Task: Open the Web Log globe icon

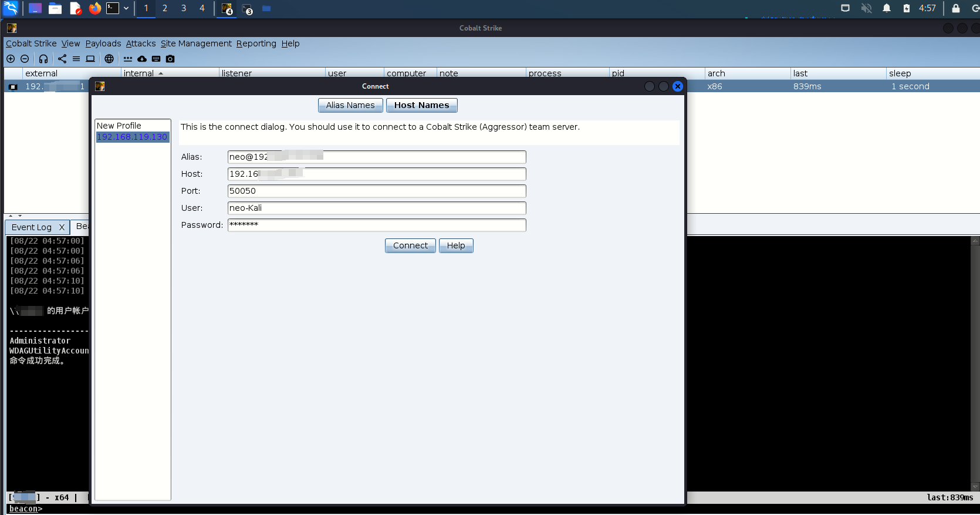Action: coord(109,59)
